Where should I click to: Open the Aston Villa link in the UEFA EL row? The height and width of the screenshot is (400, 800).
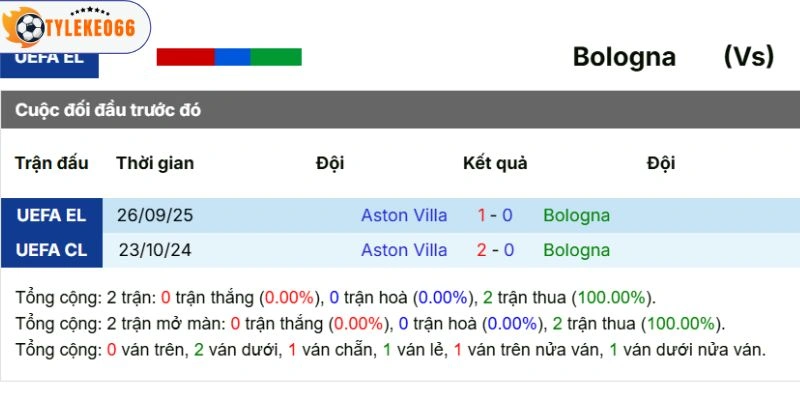click(404, 215)
